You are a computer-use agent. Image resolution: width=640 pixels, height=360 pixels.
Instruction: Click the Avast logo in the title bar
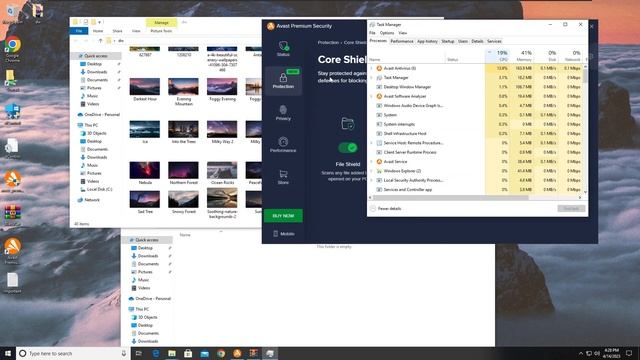(x=271, y=26)
